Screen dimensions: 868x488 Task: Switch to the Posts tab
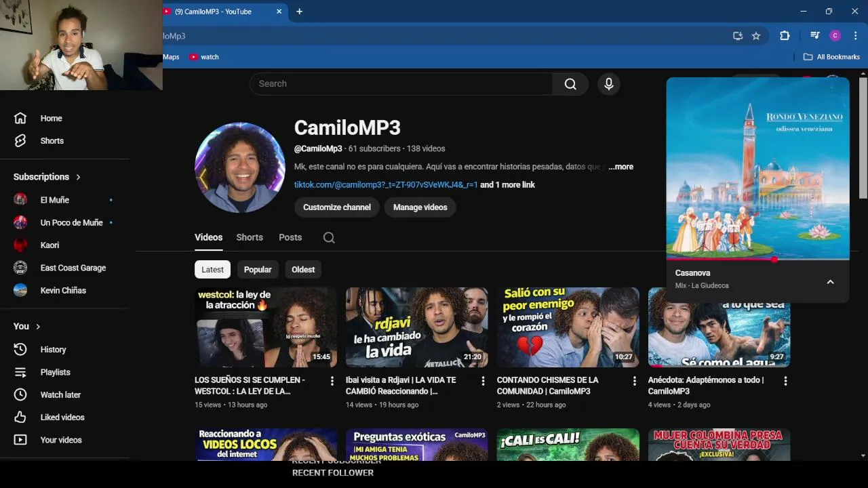point(290,237)
